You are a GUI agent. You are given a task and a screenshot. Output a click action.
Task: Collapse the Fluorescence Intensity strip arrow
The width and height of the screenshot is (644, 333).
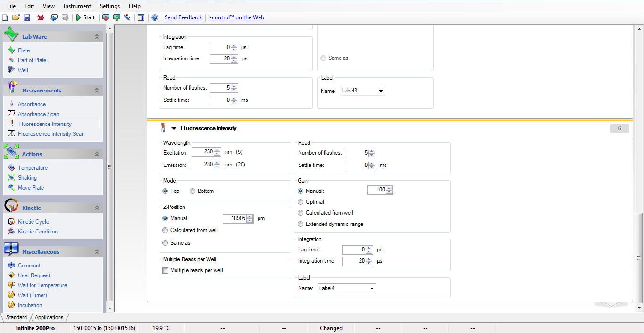coord(174,128)
